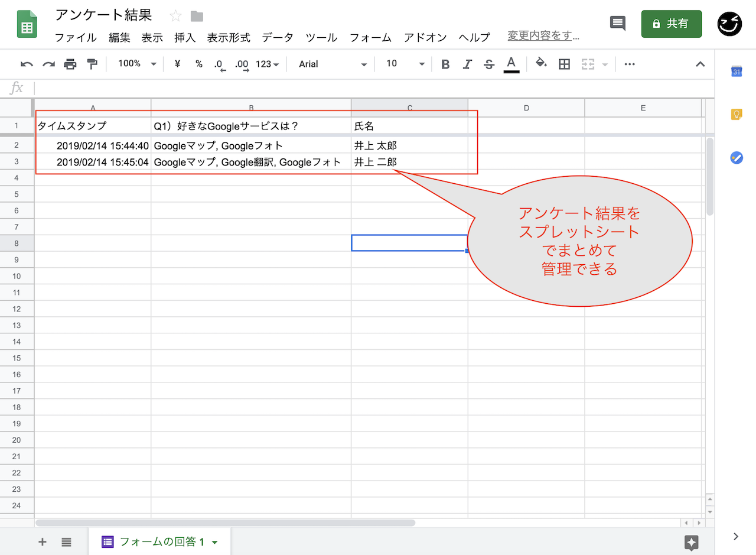The height and width of the screenshot is (555, 756).
Task: Select the Paint format roller icon
Action: pyautogui.click(x=92, y=64)
